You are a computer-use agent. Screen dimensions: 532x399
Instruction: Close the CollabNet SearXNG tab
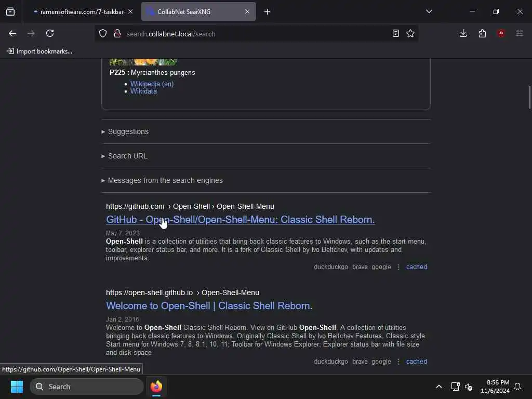pyautogui.click(x=247, y=11)
